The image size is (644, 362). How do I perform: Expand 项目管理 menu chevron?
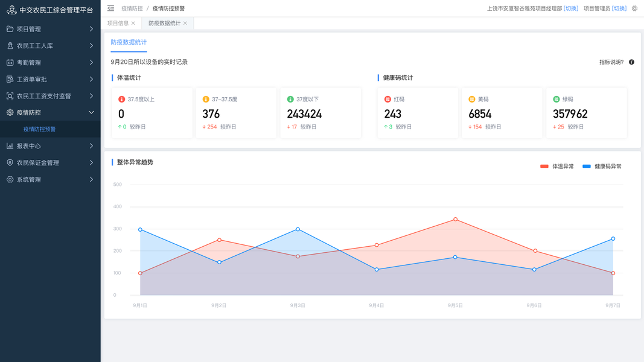point(91,29)
